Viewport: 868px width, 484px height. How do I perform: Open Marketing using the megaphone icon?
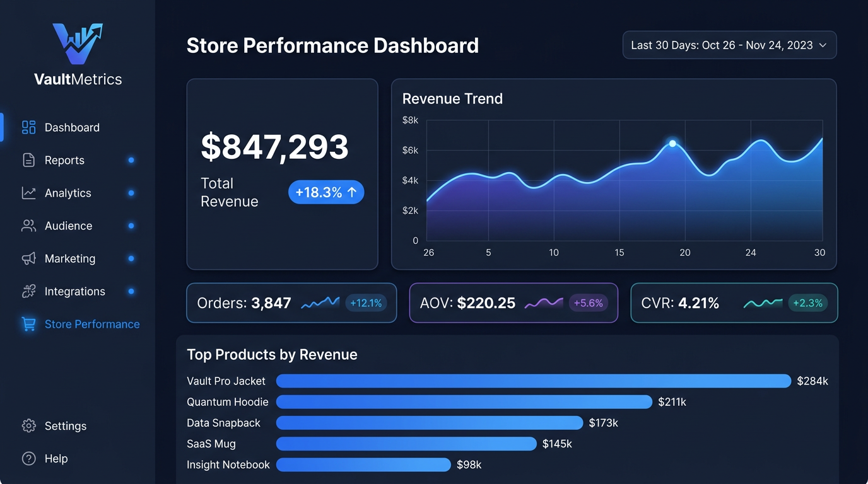click(28, 258)
